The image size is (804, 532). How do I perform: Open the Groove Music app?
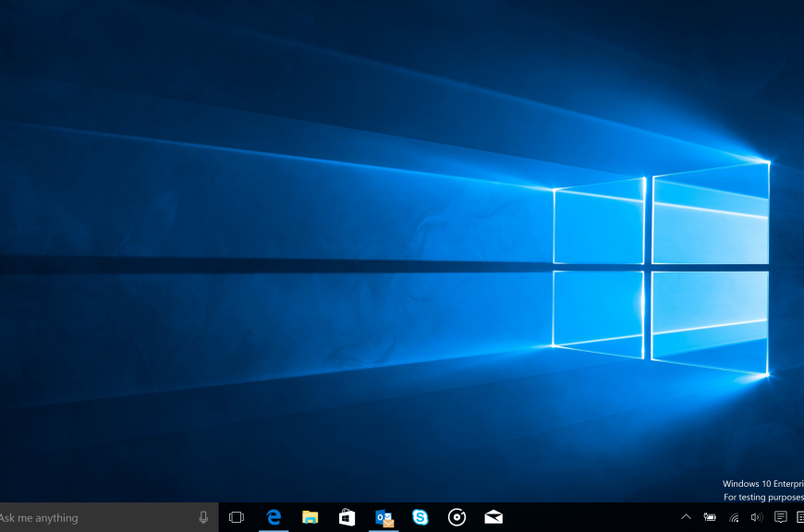(x=457, y=517)
